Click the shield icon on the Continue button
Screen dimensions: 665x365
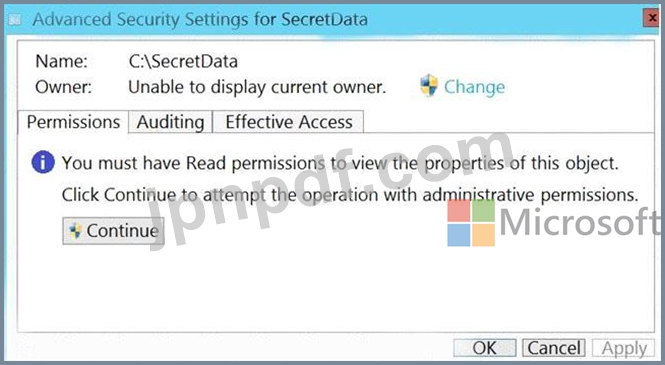[75, 231]
